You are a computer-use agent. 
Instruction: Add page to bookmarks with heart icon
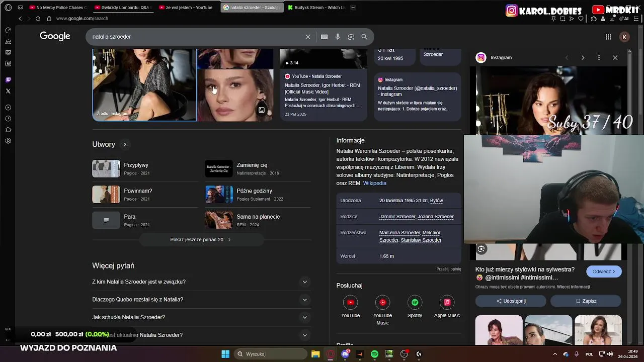[x=581, y=19]
